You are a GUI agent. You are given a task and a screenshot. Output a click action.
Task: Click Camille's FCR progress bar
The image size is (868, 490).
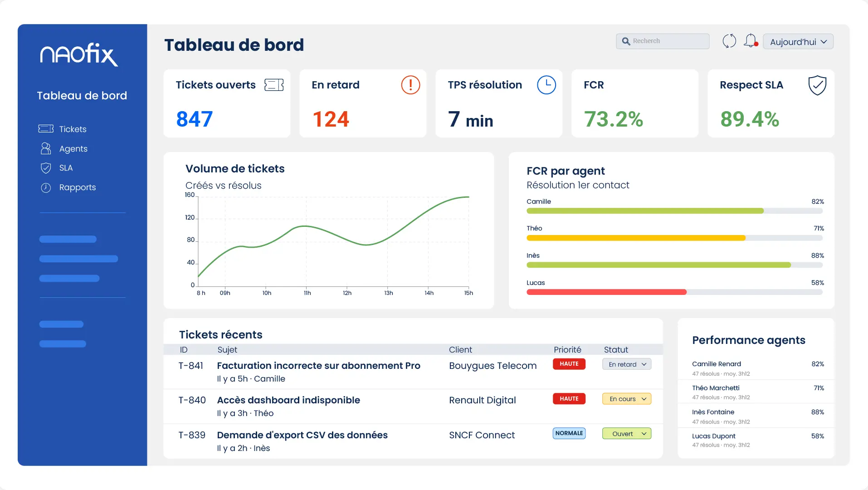(674, 211)
